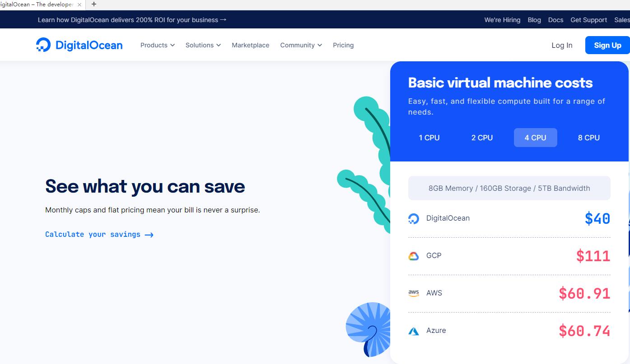
Task: Click the $40 DigitalOcean price
Action: 597,219
